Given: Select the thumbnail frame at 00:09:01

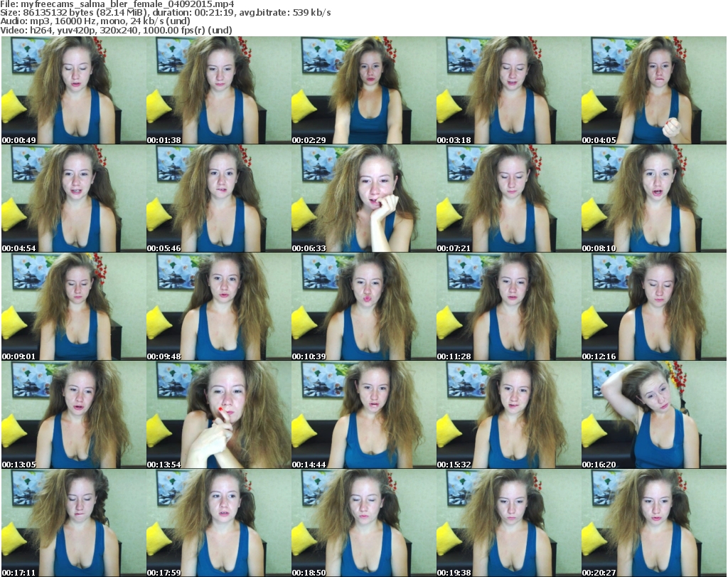Looking at the screenshot, I should click(x=73, y=307).
